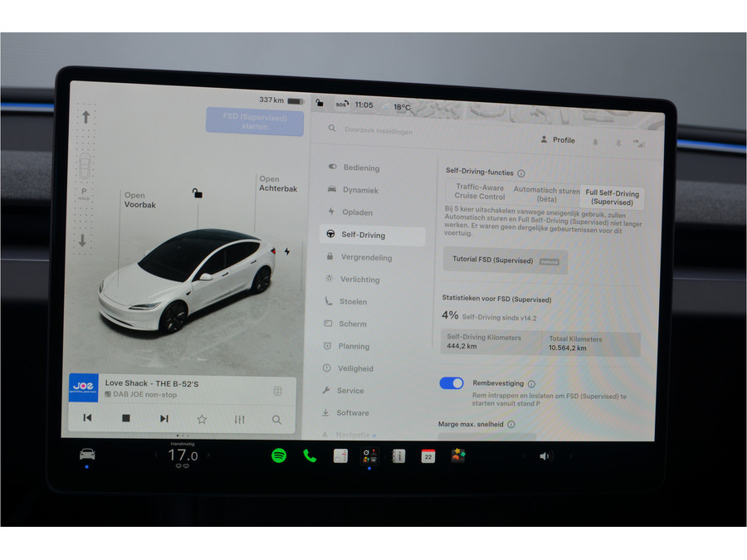Select Traffic-Aware Cruise Control option
Viewport: 747px width, 560px height.
[479, 192]
